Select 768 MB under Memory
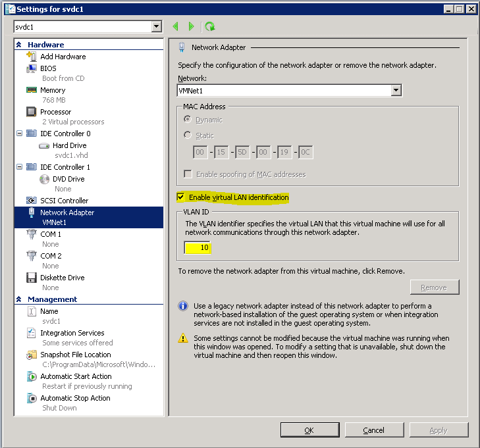The height and width of the screenshot is (448, 480). [54, 100]
